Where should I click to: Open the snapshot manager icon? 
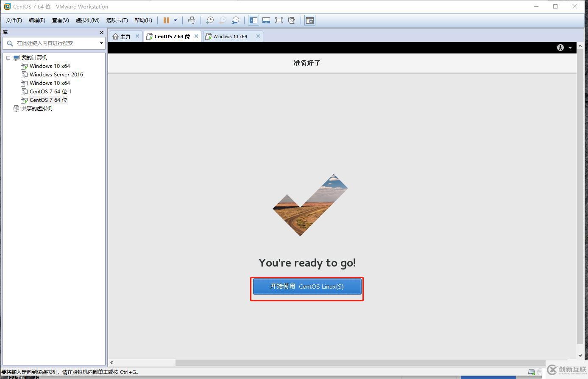[235, 20]
